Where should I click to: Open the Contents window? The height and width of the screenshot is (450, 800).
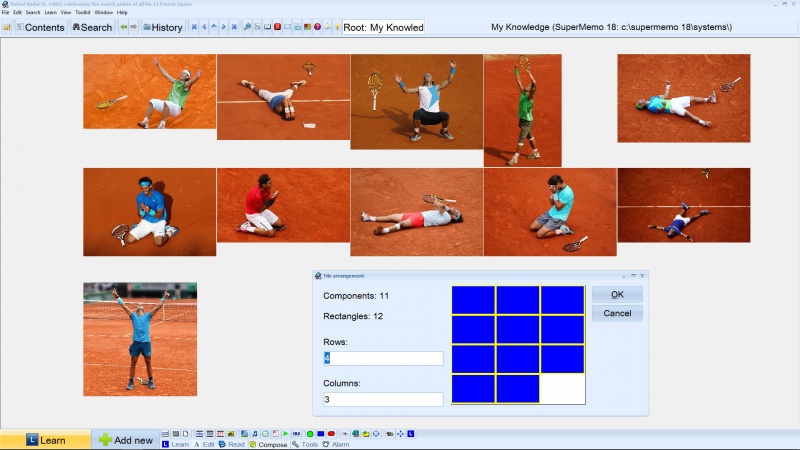[39, 27]
